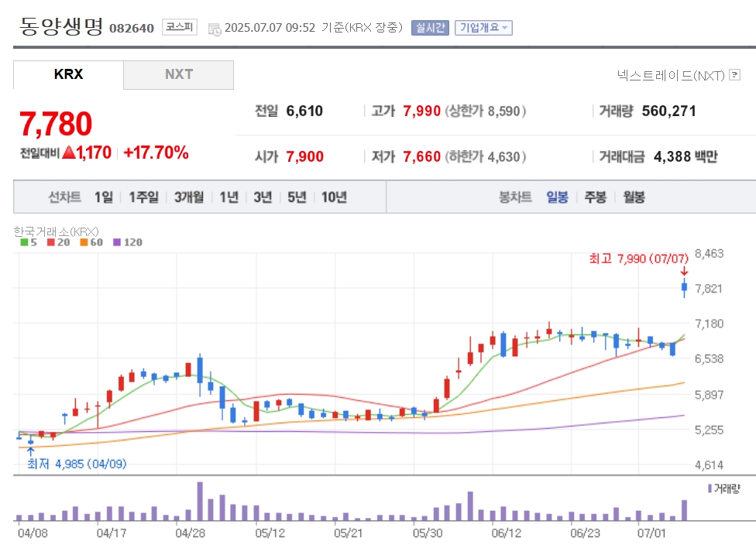Switch to the KRX tab
This screenshot has width=756, height=555.
click(68, 74)
